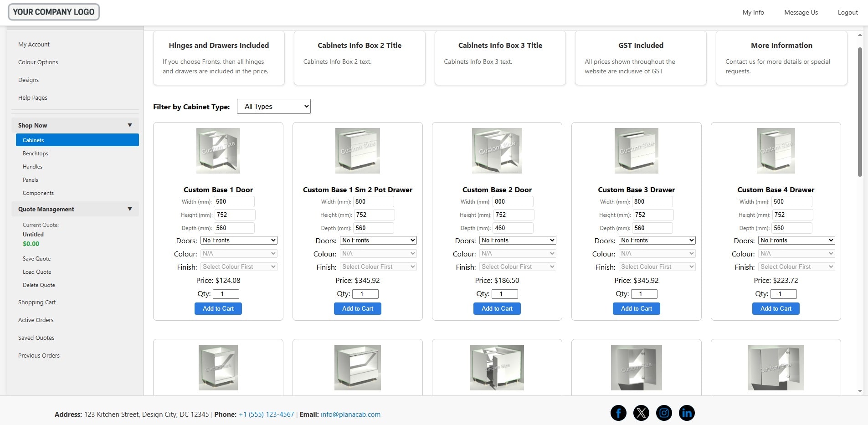Click the page vertical scrollbar
868x425 pixels.
coord(860,112)
